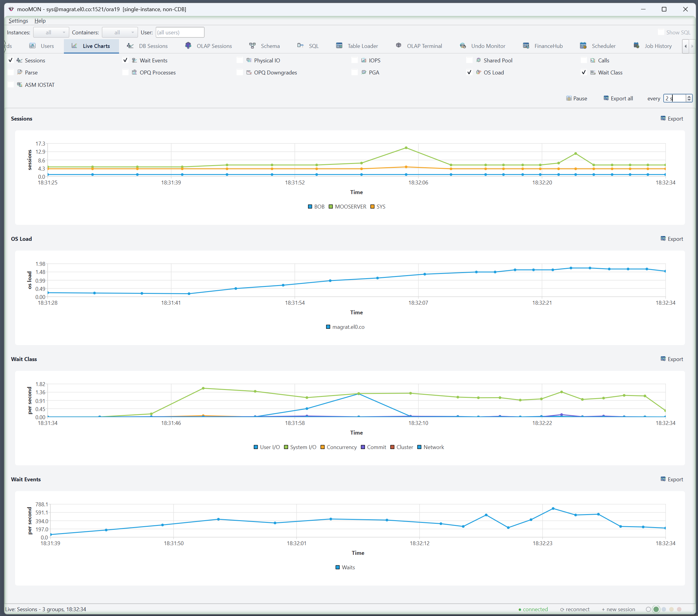
Task: Click the IOPS chart type icon
Action: point(364,60)
